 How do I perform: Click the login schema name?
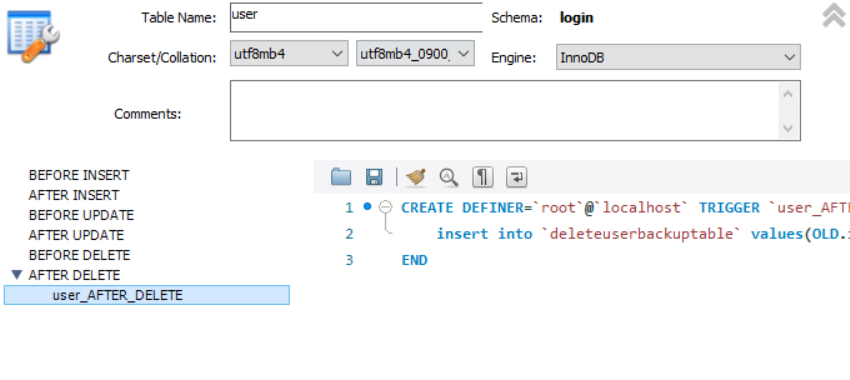(576, 17)
